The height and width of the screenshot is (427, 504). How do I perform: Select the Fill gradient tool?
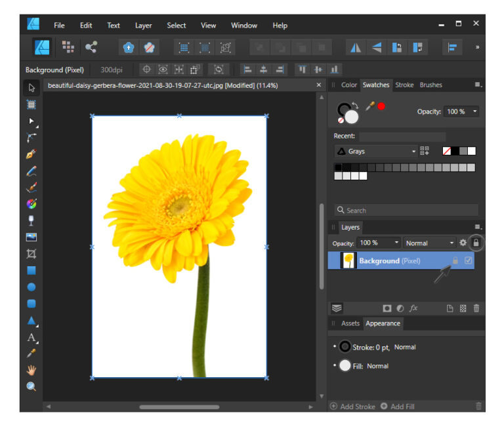tap(31, 204)
